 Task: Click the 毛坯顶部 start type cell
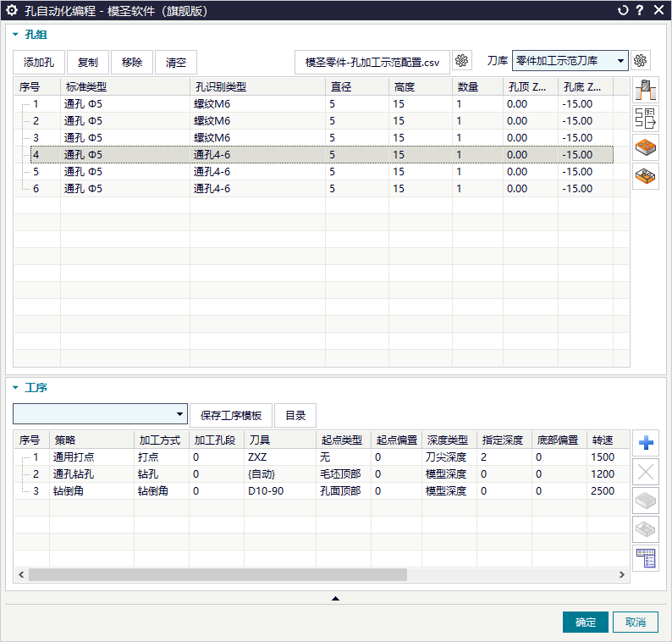(x=344, y=474)
